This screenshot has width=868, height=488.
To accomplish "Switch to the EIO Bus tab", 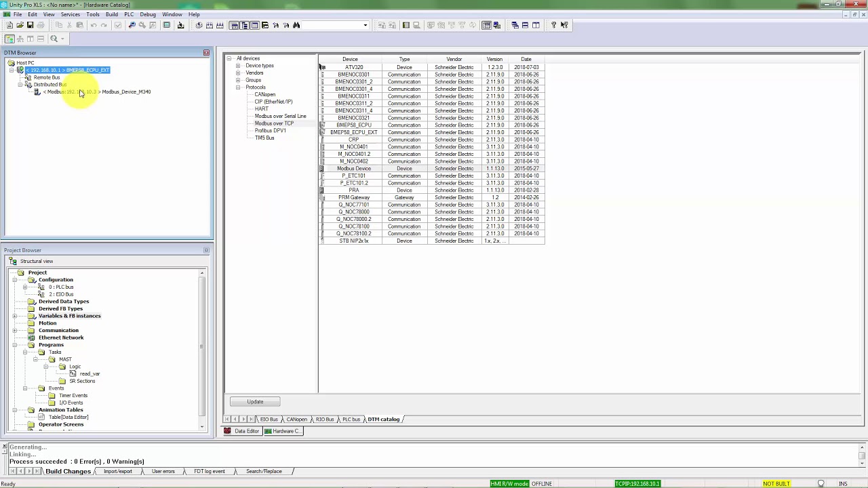I will point(269,420).
